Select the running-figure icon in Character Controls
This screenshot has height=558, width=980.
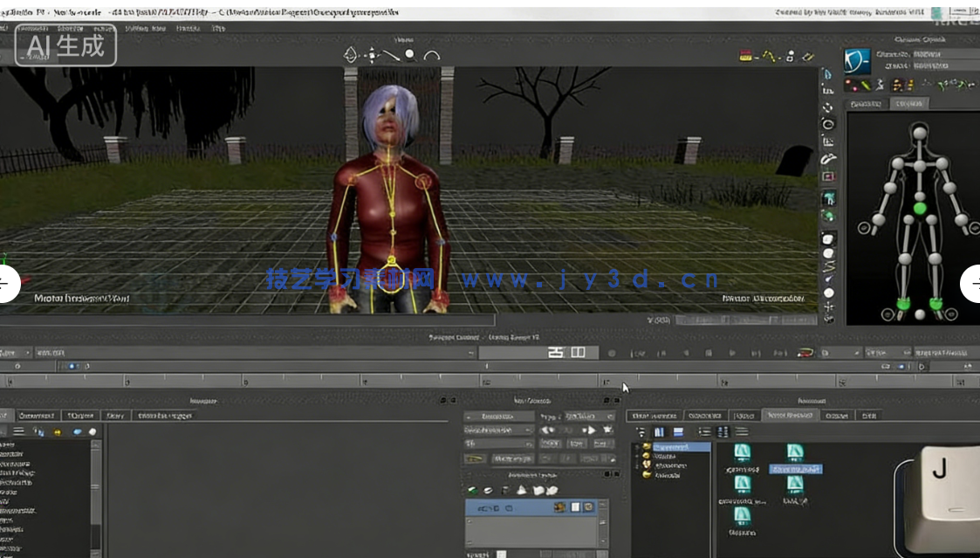click(880, 85)
